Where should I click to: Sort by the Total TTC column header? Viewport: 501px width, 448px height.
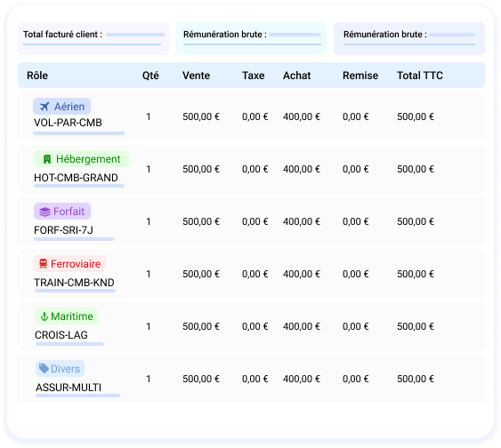tap(420, 76)
